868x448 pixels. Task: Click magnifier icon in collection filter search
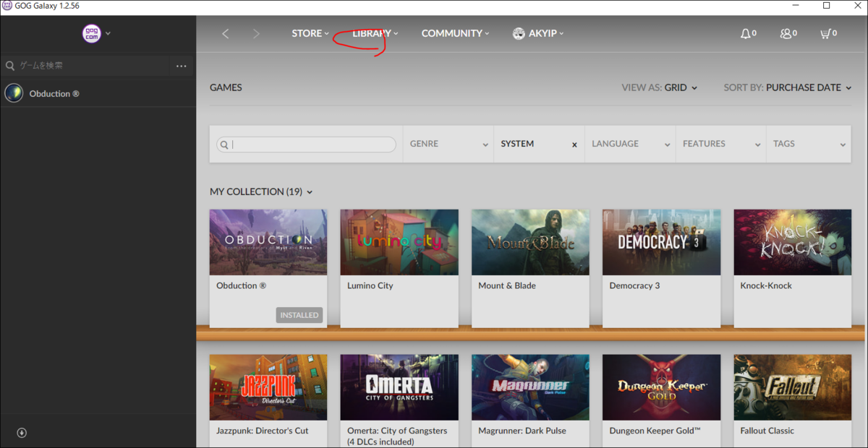pyautogui.click(x=224, y=145)
